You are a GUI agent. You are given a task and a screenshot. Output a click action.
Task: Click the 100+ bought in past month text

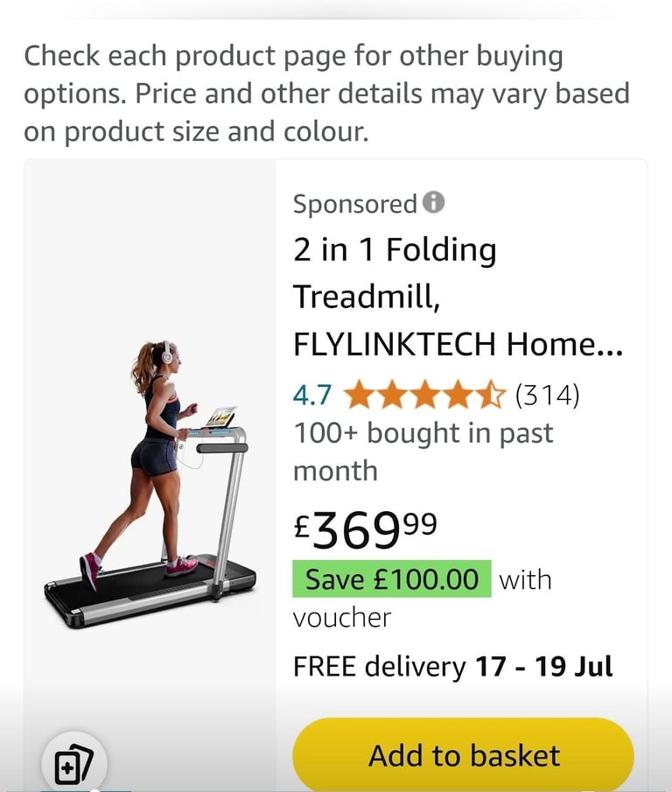click(x=423, y=452)
